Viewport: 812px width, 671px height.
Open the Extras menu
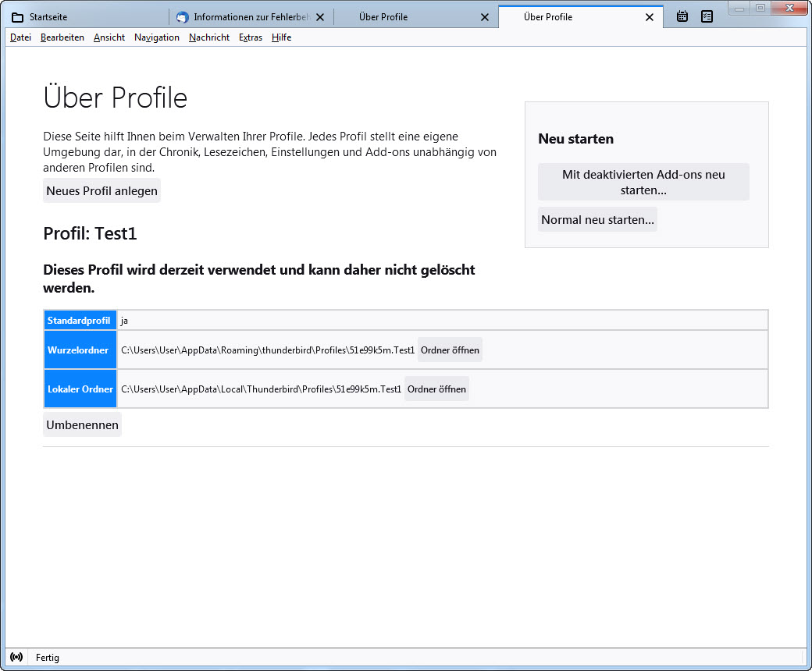click(x=251, y=37)
